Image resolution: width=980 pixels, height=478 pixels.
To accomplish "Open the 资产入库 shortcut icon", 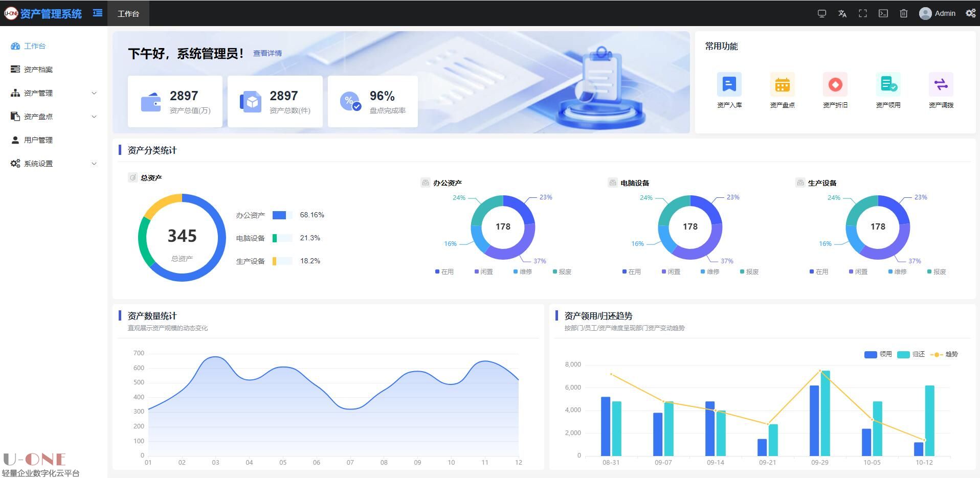I will pos(729,85).
